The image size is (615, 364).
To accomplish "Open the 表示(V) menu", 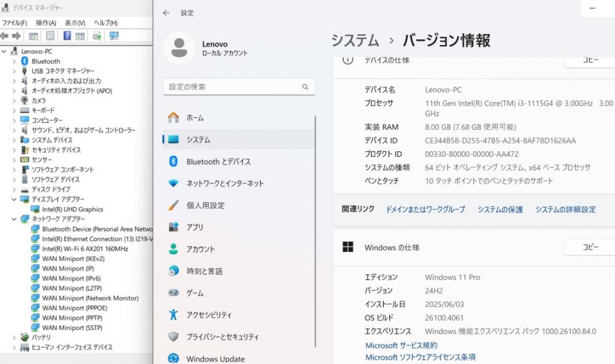I will coord(75,23).
